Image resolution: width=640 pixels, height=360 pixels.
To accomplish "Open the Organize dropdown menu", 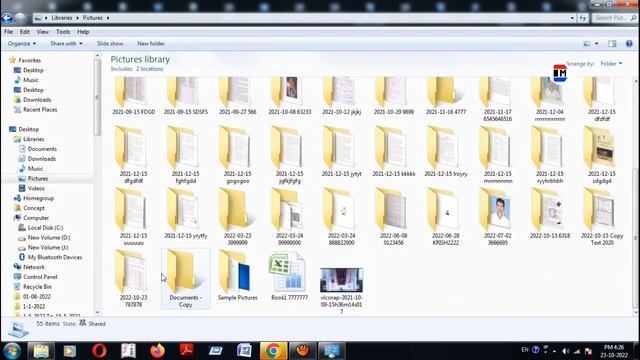I will [x=22, y=43].
